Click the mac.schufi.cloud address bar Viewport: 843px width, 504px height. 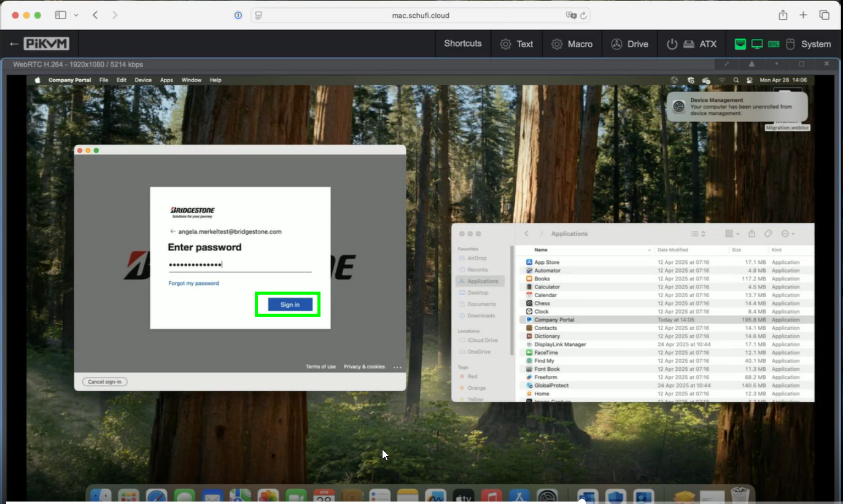click(x=421, y=15)
